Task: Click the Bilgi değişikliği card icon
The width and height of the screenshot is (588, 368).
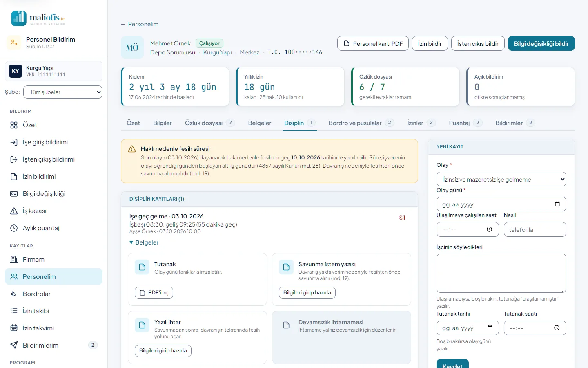Action: tap(14, 194)
